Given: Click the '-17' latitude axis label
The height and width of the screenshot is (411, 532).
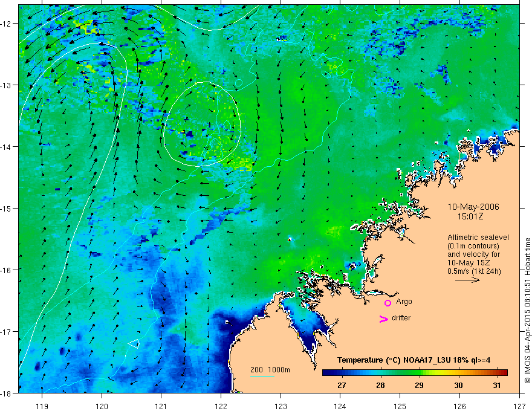Looking at the screenshot, I should [x=7, y=331].
